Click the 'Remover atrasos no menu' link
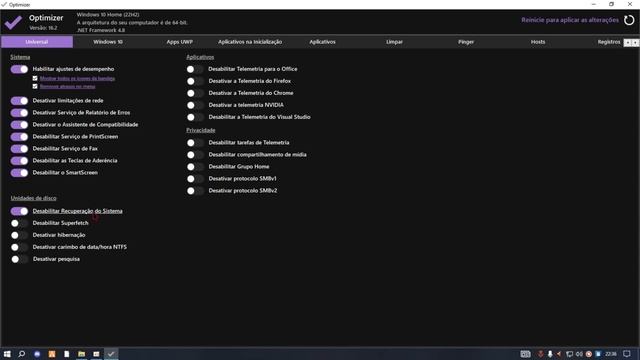 [x=67, y=87]
